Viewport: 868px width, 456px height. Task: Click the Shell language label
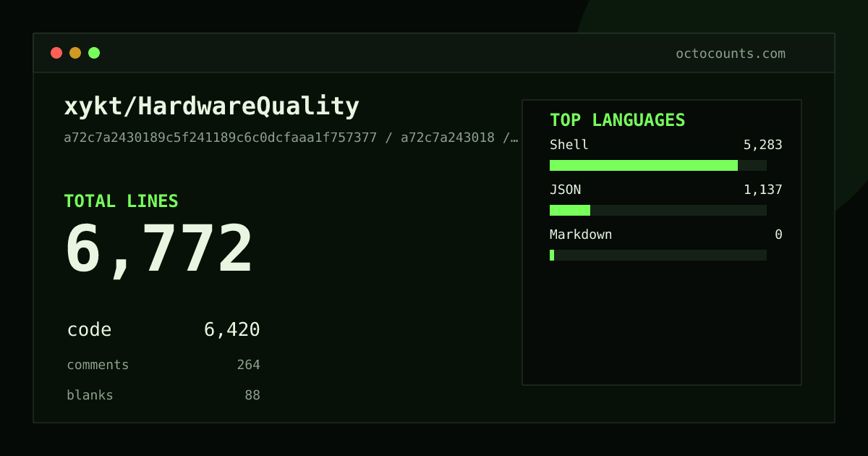[569, 145]
